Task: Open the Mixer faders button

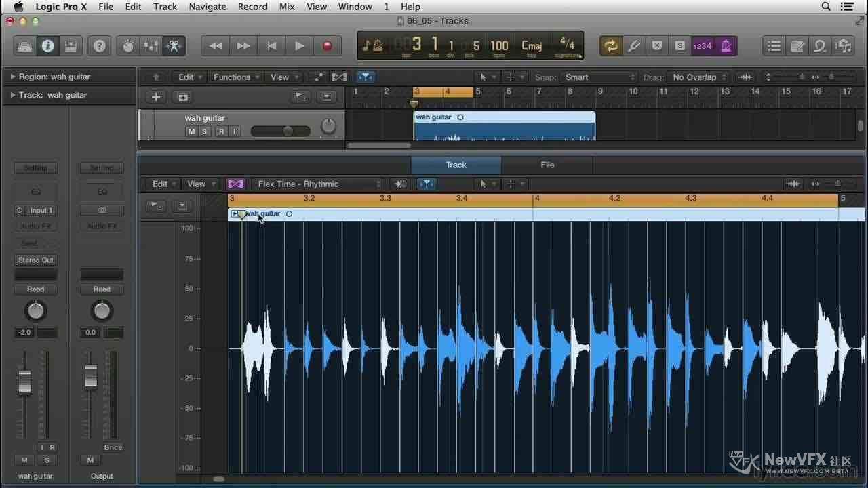Action: click(x=151, y=46)
